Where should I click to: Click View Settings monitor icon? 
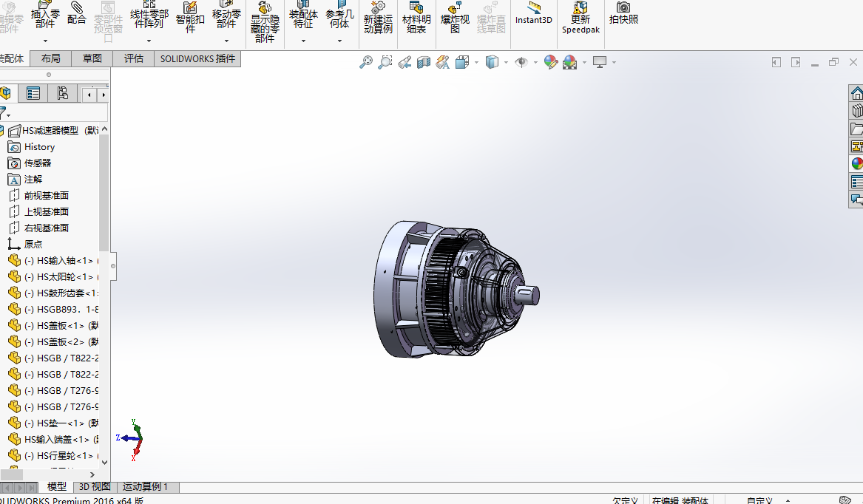600,61
